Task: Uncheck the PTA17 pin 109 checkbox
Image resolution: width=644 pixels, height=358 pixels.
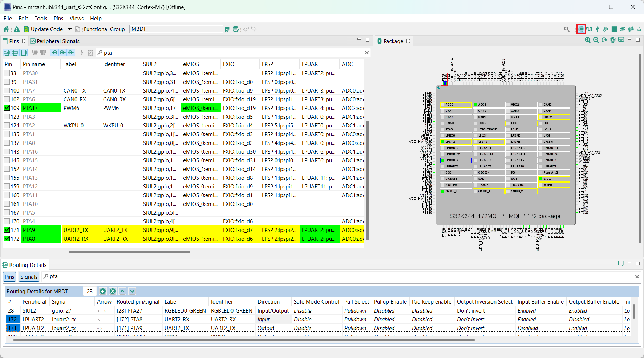Action: pos(7,108)
